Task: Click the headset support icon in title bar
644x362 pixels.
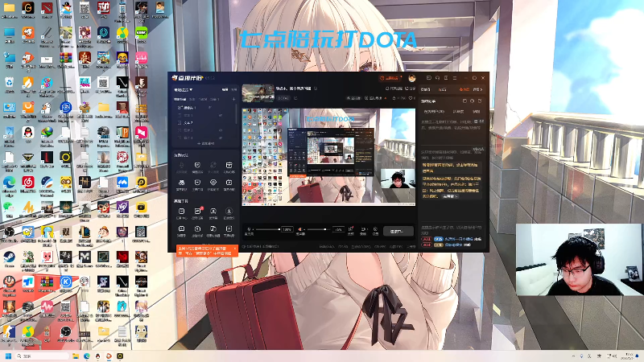Action: click(x=437, y=78)
